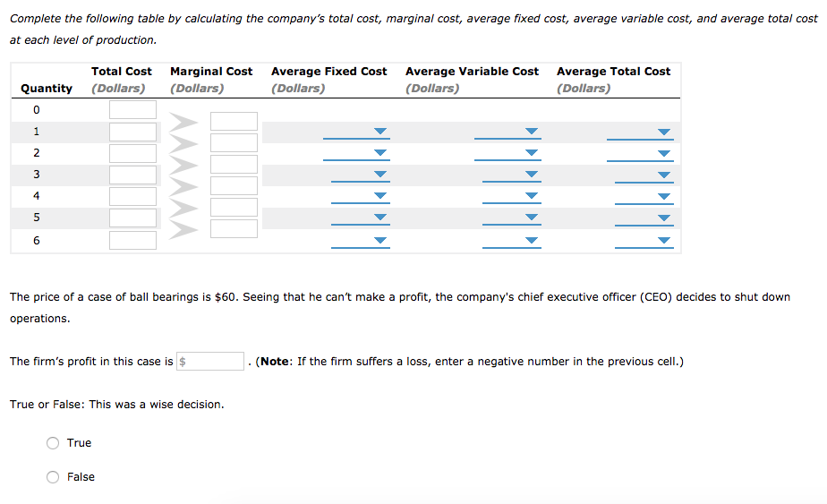Select the False radio button
This screenshot has height=504, width=827.
pyautogui.click(x=54, y=477)
